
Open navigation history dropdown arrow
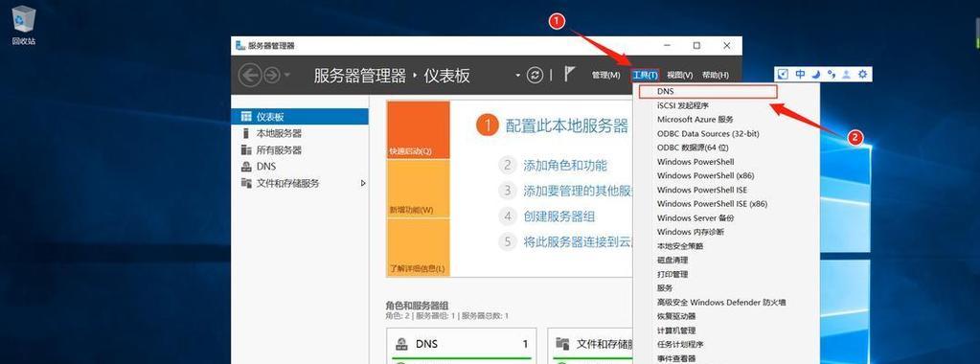point(286,76)
